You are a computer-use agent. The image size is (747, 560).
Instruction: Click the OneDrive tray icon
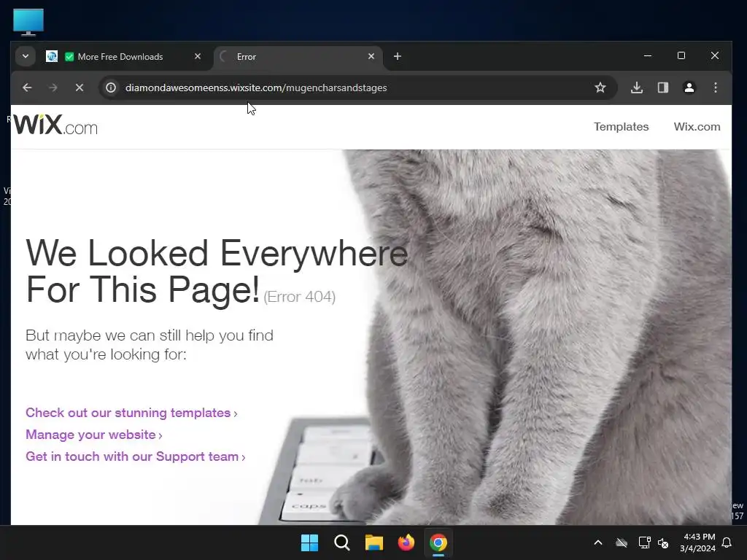point(622,542)
